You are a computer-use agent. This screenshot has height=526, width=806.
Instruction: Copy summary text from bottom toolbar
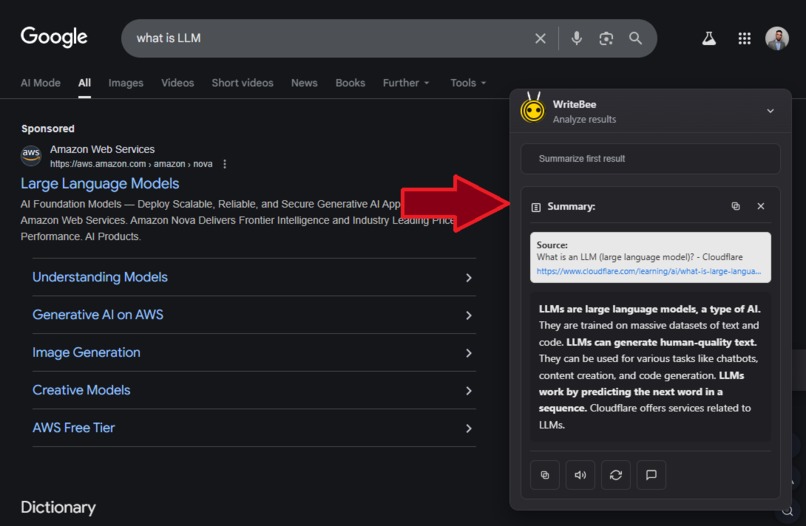(545, 475)
